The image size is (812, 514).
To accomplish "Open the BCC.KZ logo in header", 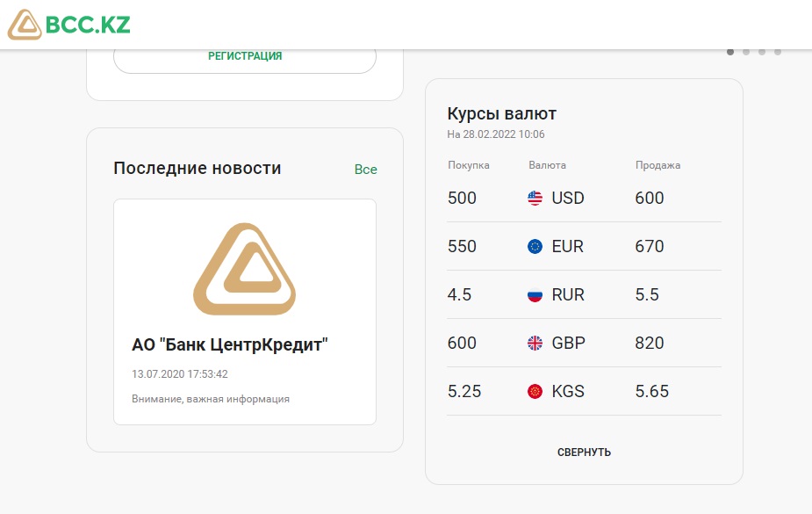I will pyautogui.click(x=68, y=25).
